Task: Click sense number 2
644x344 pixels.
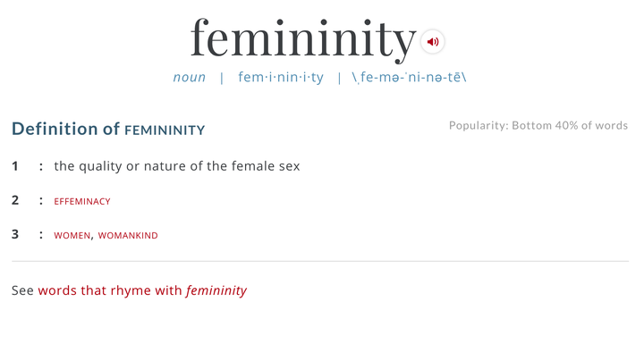Action: tap(15, 200)
